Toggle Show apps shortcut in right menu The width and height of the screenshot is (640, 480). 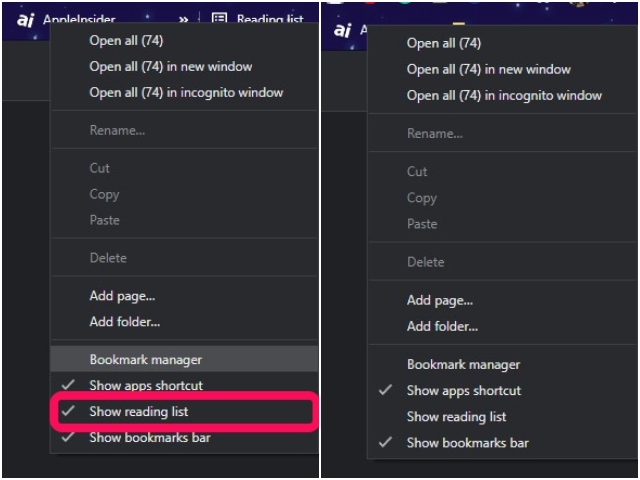463,390
